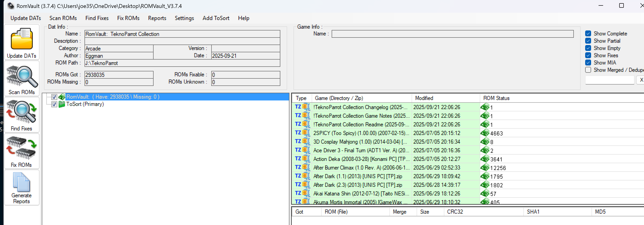Click the green folder icon beside ToSort (Primary)
644x225 pixels.
point(62,104)
